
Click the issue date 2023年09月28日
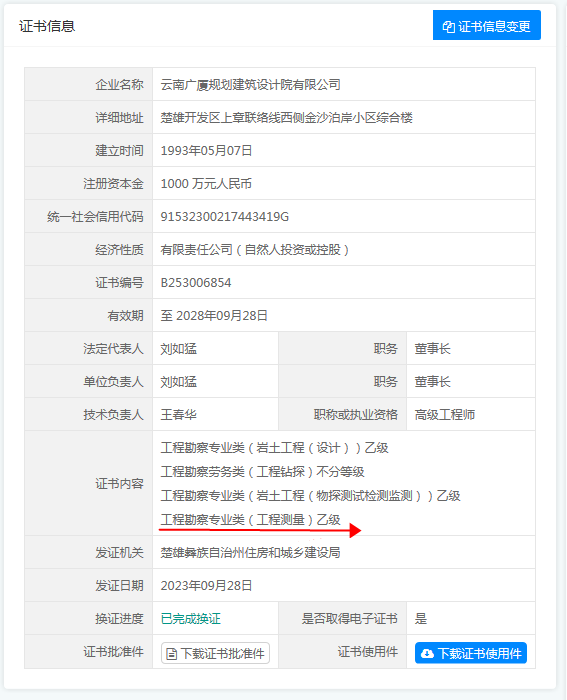tap(206, 586)
